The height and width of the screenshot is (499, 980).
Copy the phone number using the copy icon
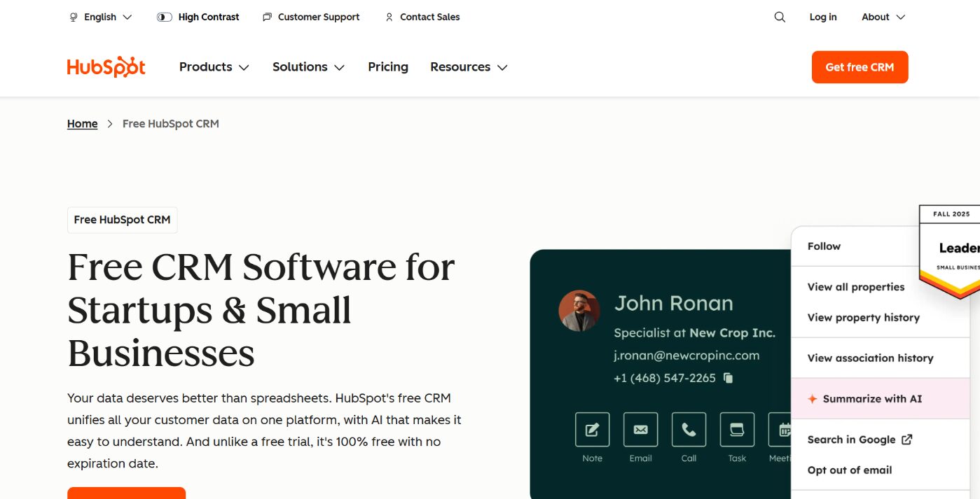[x=727, y=377]
